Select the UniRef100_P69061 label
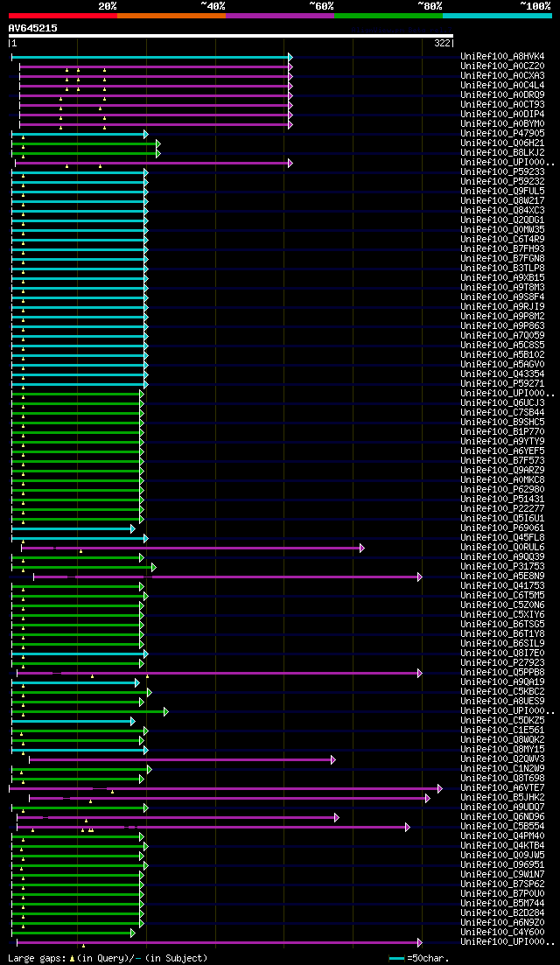This screenshot has height=965, width=560. 502,528
